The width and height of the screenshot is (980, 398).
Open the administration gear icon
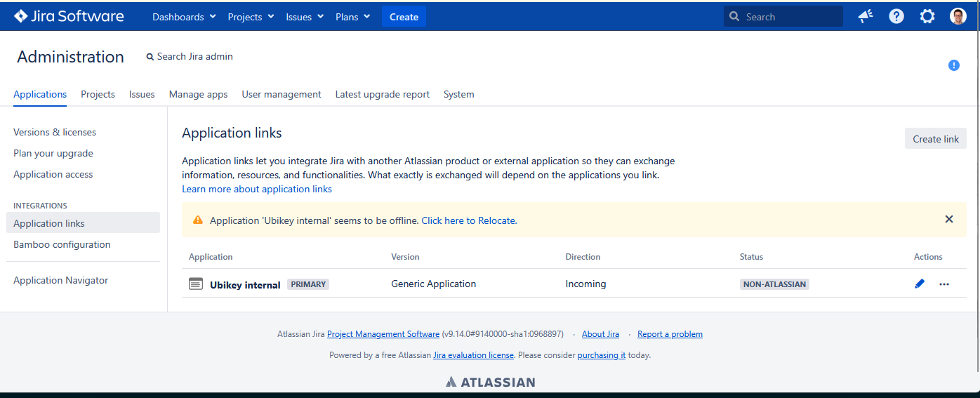tap(927, 16)
